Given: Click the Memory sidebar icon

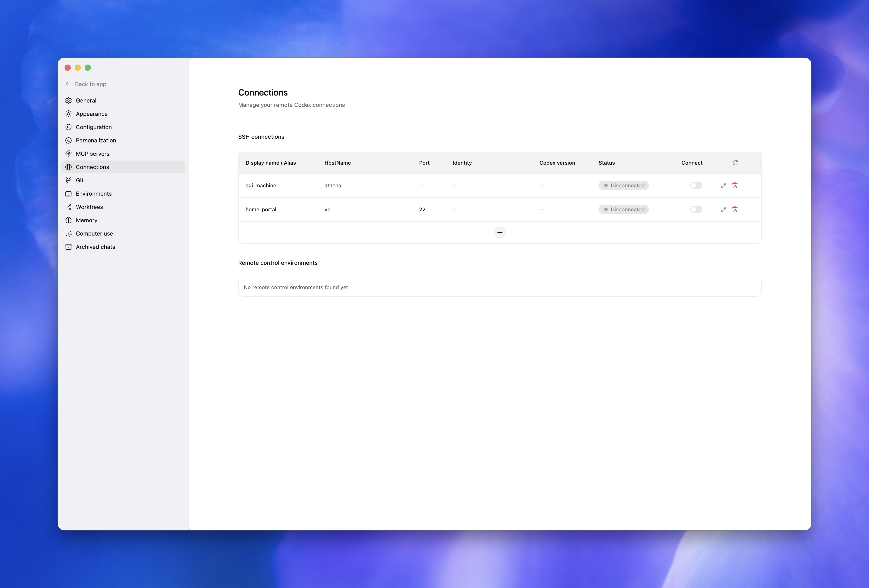Looking at the screenshot, I should [x=68, y=220].
